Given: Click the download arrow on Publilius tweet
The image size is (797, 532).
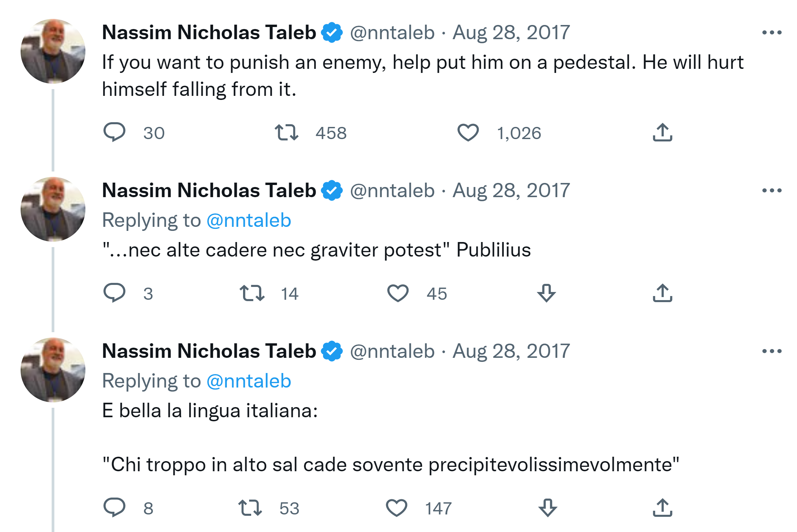Looking at the screenshot, I should click(546, 293).
